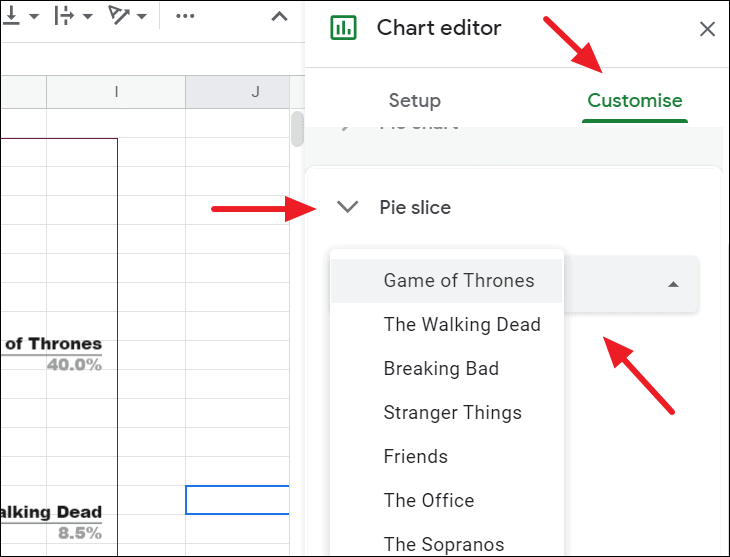Open the three-dot more toolbar options
The width and height of the screenshot is (730, 557).
point(185,16)
